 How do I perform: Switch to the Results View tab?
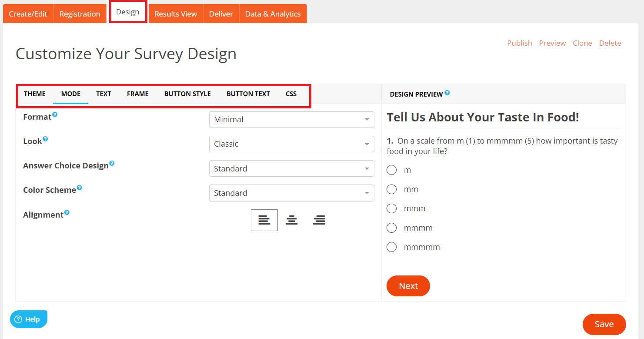[176, 13]
